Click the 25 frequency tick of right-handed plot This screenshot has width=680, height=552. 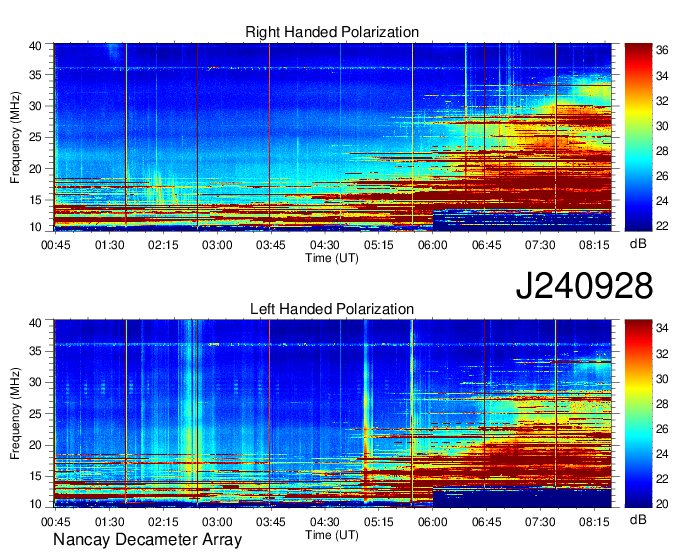tap(35, 137)
